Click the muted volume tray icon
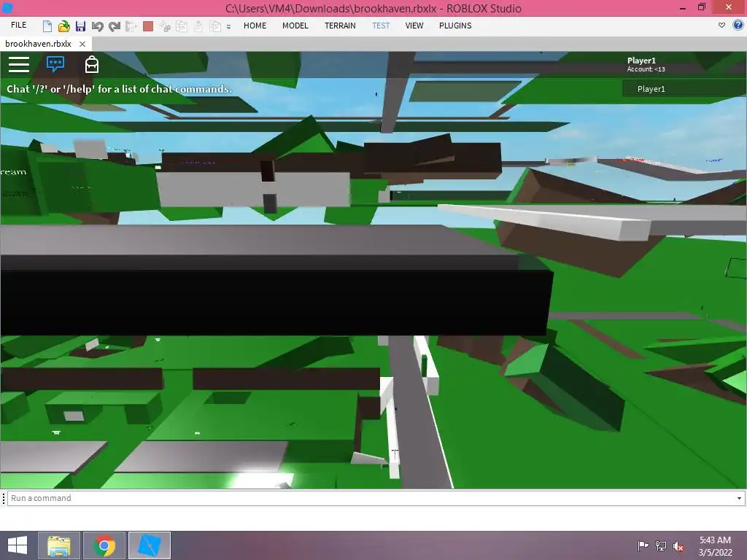The image size is (747, 560). click(678, 546)
